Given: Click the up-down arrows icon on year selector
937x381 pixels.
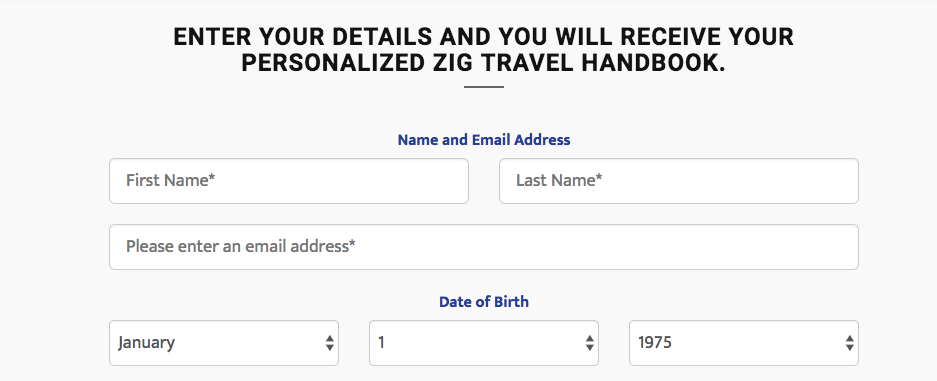Looking at the screenshot, I should (x=849, y=343).
